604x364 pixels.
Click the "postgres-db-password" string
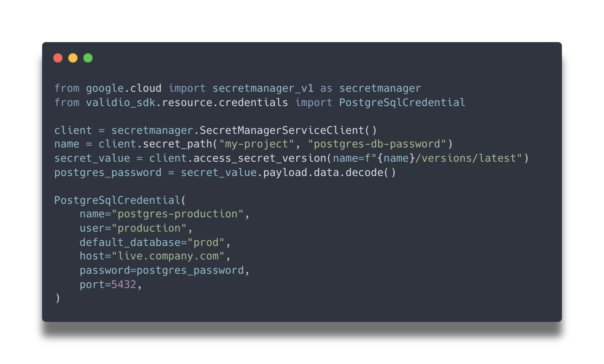coord(377,144)
